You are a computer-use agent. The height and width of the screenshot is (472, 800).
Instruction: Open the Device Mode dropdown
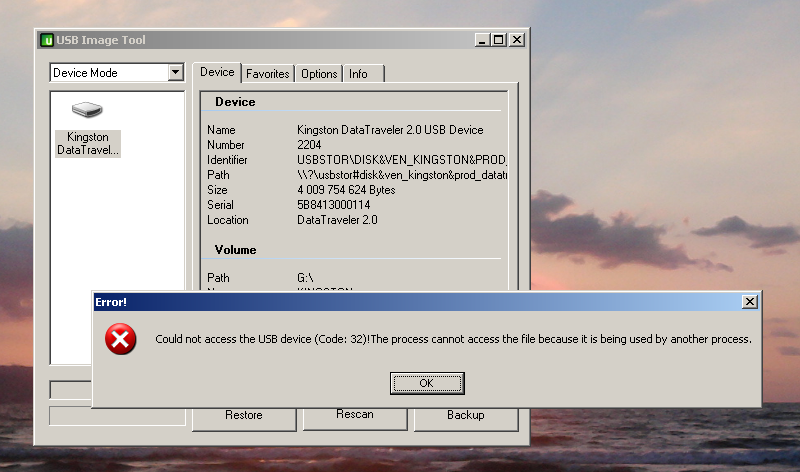[176, 72]
